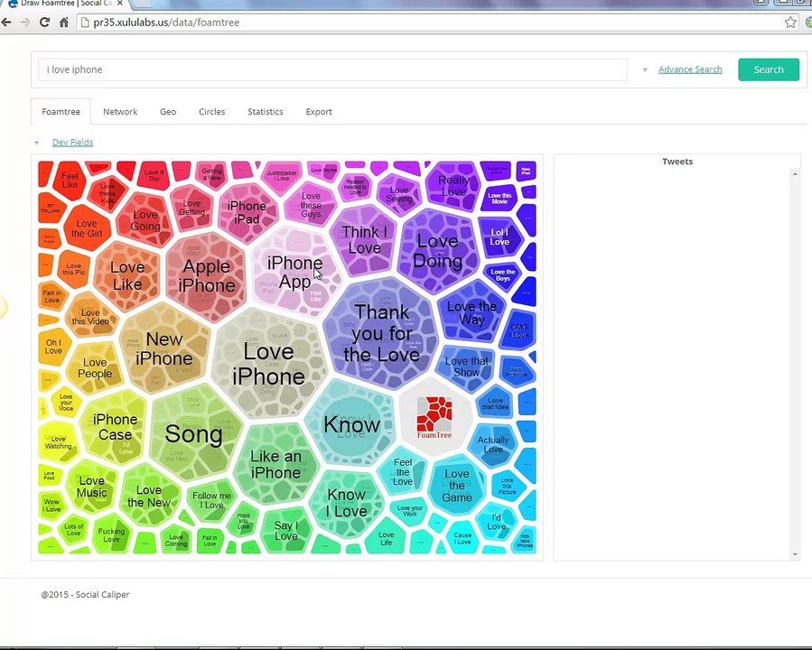Focus the 'i love iphone' search field
Viewport: 812px width, 650px height.
pos(332,70)
